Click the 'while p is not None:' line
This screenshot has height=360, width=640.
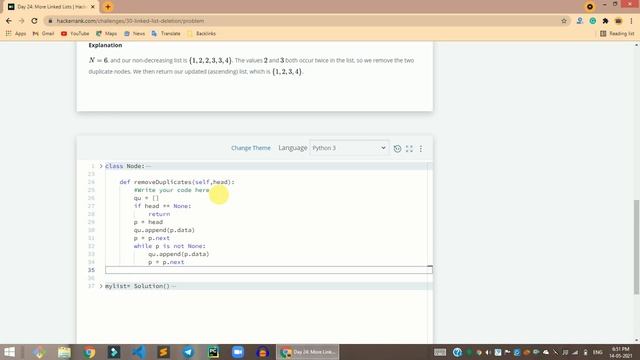pyautogui.click(x=170, y=246)
